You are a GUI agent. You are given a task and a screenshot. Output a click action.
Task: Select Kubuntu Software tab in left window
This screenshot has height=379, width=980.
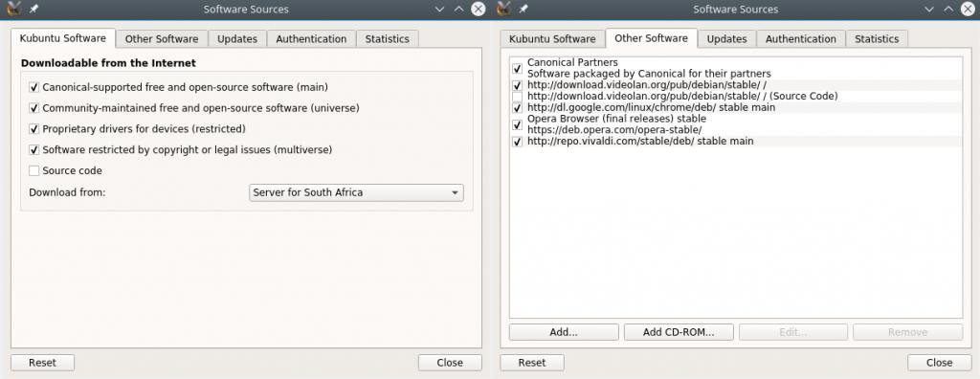tap(63, 38)
